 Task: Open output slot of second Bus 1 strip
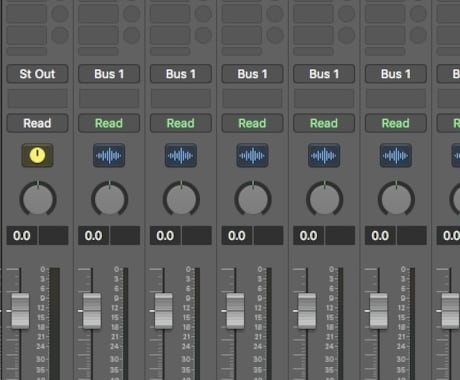[181, 74]
